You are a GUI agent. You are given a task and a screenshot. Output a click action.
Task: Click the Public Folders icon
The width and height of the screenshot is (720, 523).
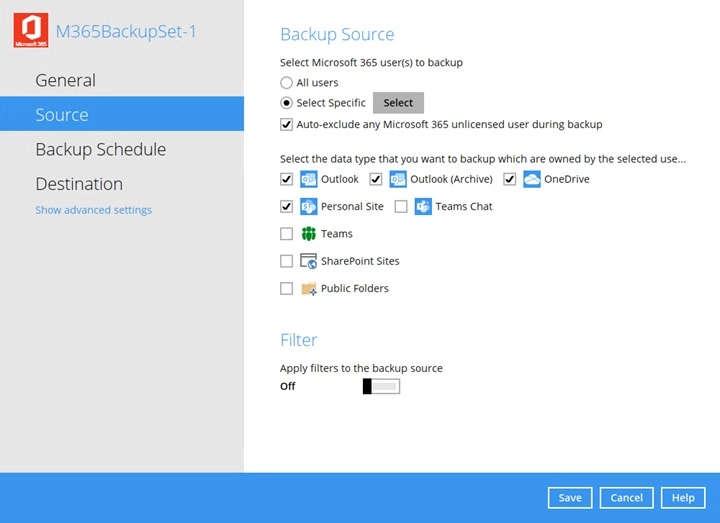(308, 288)
